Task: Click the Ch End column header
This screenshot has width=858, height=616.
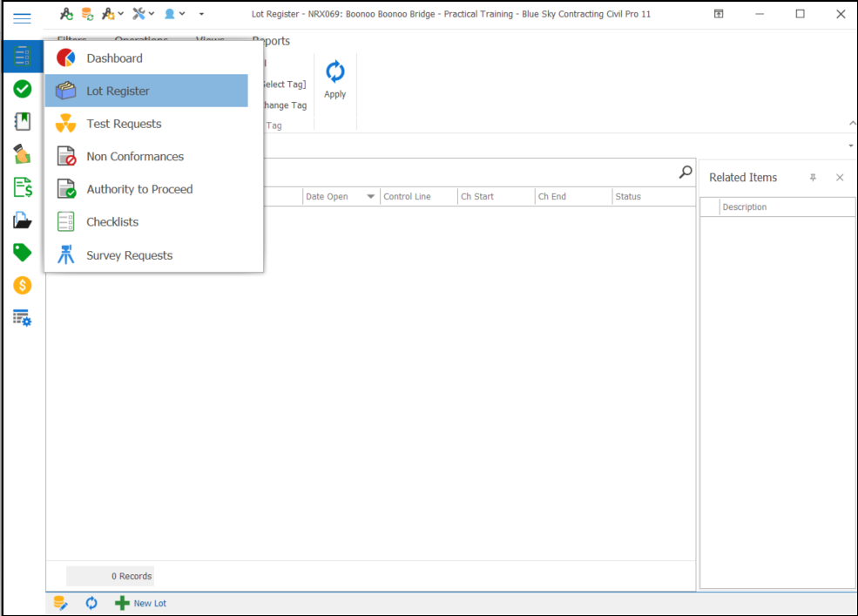Action: pyautogui.click(x=573, y=197)
